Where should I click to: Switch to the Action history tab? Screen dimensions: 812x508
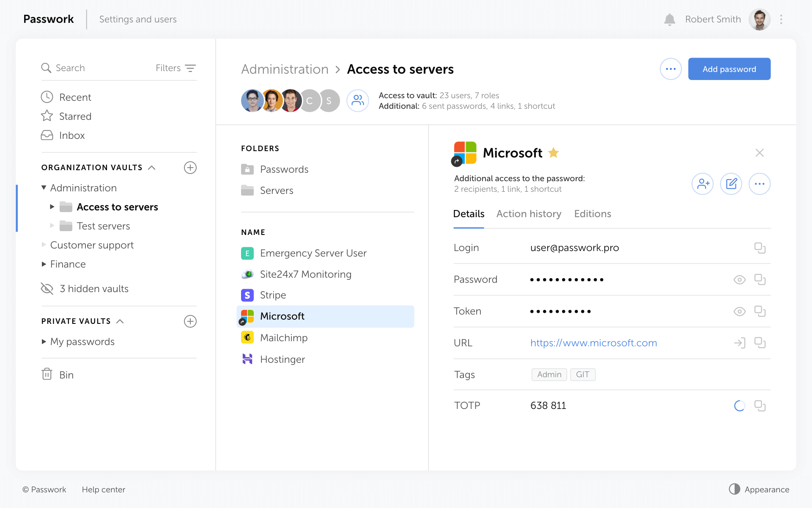click(x=529, y=214)
